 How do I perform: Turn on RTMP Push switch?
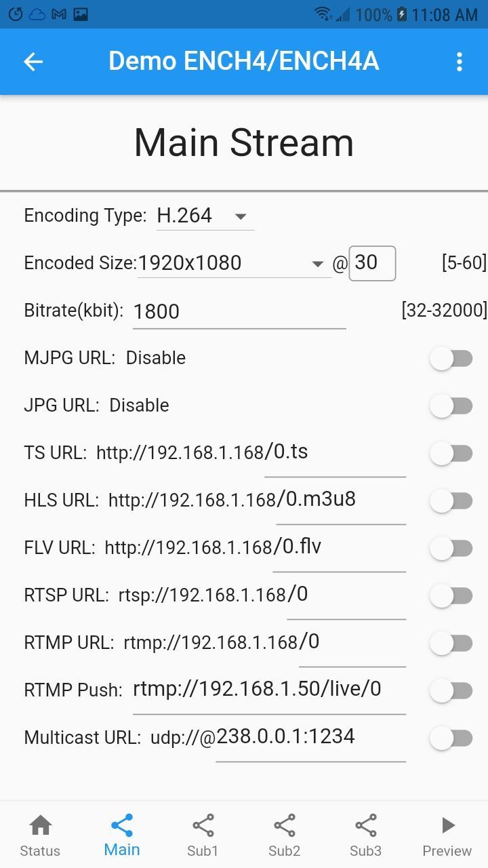[451, 691]
